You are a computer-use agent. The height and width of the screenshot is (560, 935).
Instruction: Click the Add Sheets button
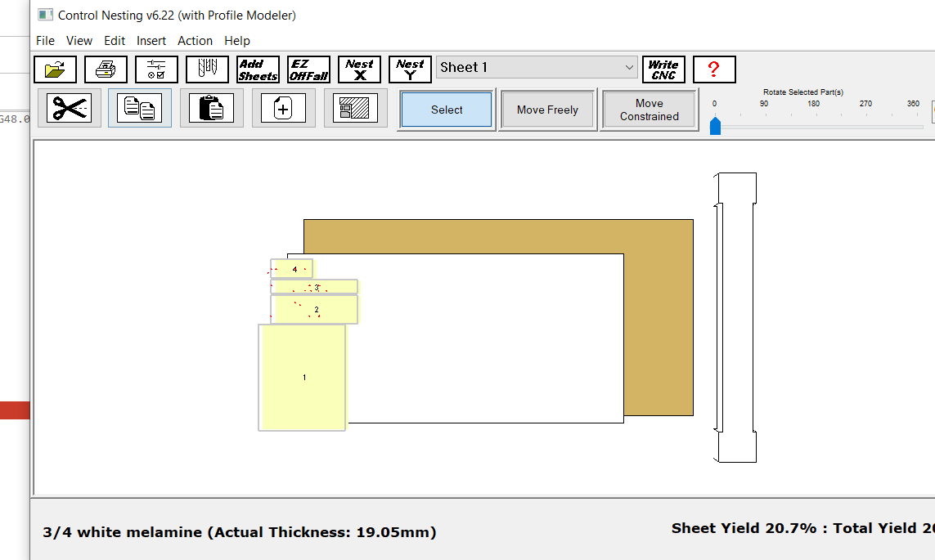[258, 69]
